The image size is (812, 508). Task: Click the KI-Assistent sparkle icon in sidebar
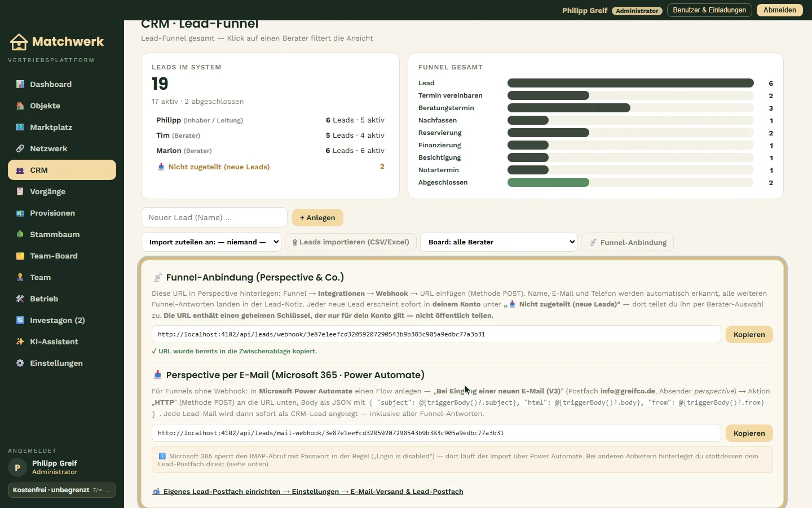[20, 341]
